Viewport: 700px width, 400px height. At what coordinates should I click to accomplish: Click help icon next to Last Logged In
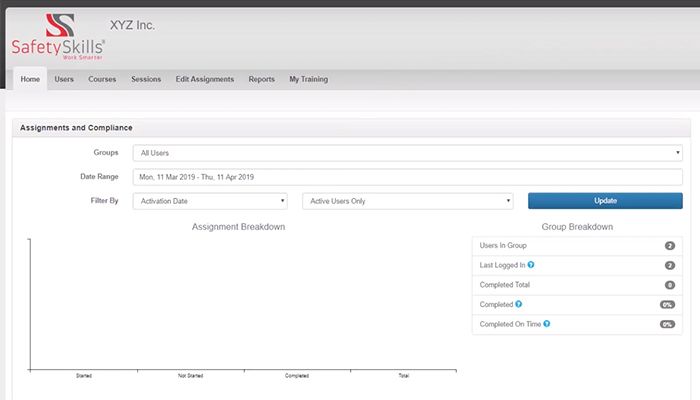coord(530,265)
